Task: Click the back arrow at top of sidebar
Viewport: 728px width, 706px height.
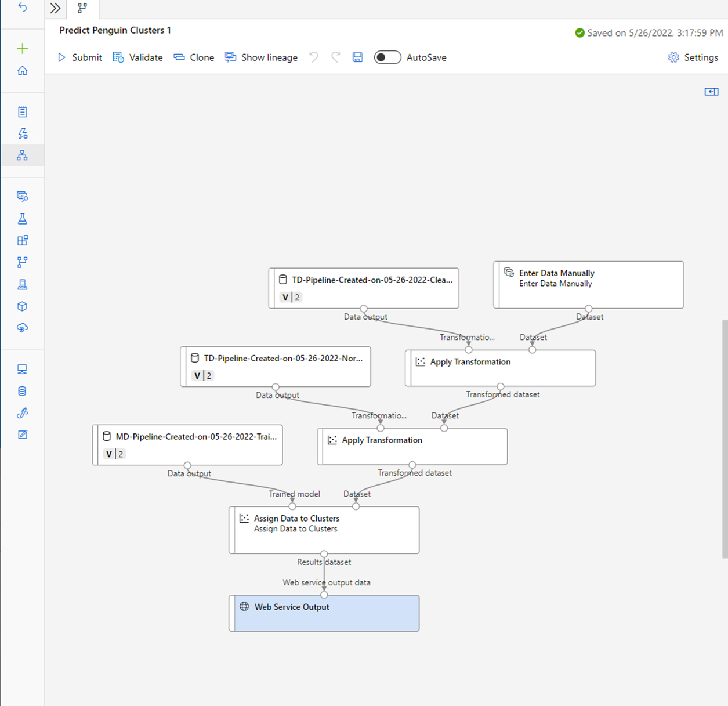Action: click(x=22, y=8)
